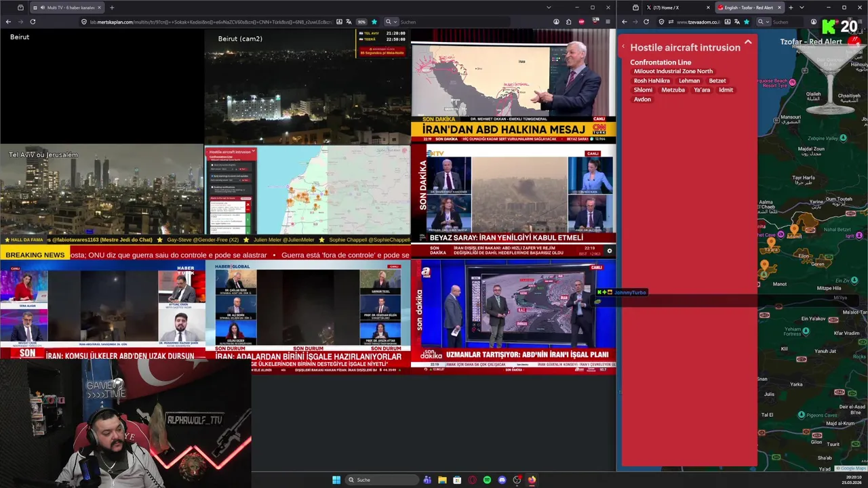Select the Avdon location chip
This screenshot has height=488, width=868.
coord(642,100)
